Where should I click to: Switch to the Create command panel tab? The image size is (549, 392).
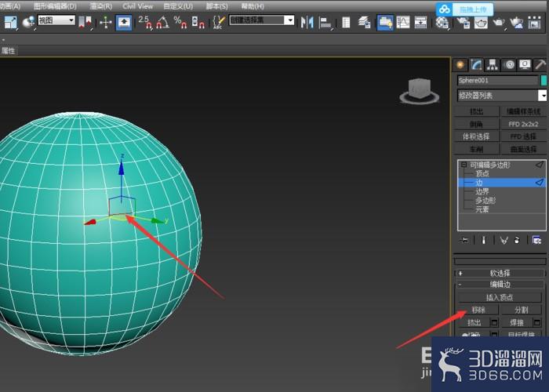click(460, 65)
